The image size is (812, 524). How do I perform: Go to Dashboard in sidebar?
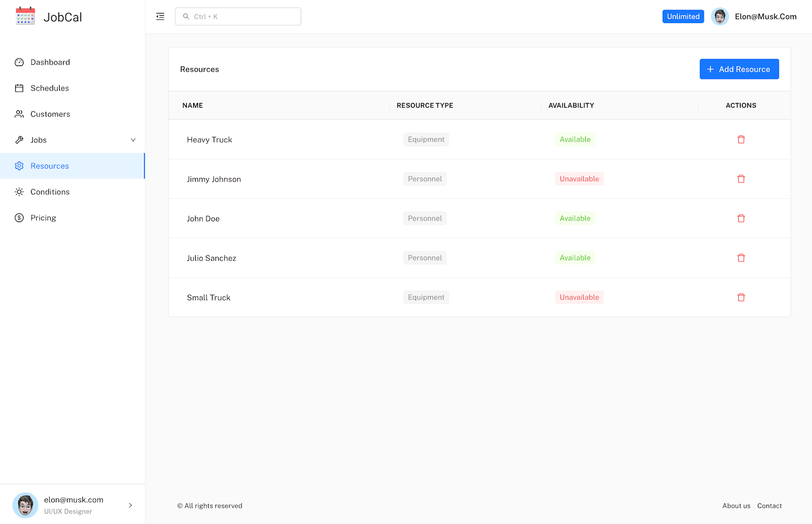(50, 63)
